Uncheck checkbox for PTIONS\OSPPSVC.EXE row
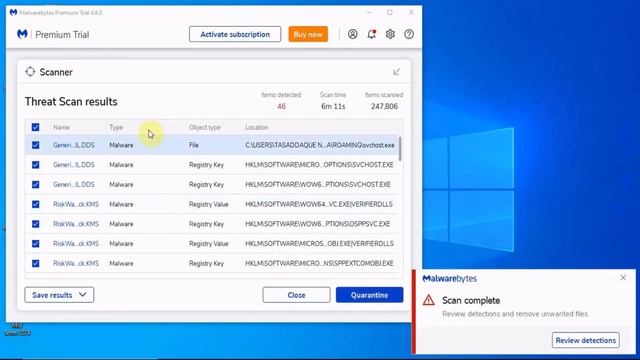 click(x=36, y=224)
